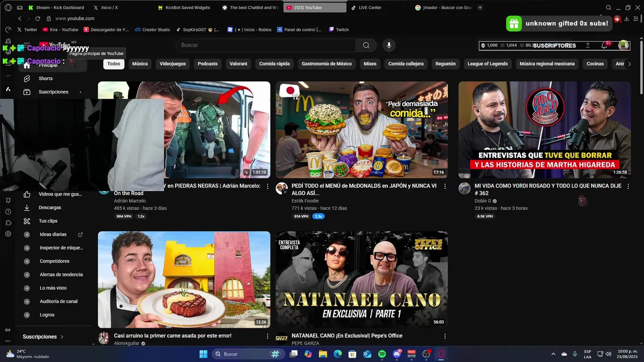Viewport: 644px width, 362px height.
Task: Open Microsoft Edge from the taskbar
Action: coord(338,354)
